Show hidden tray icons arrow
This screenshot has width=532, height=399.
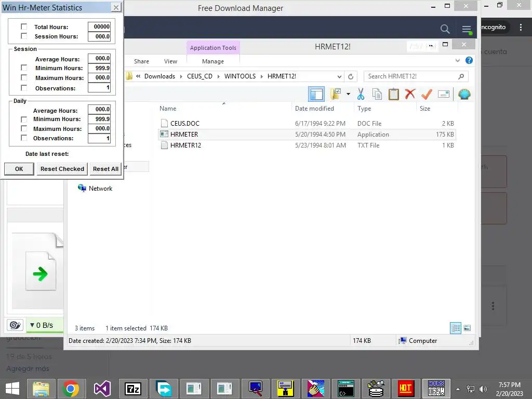(458, 389)
